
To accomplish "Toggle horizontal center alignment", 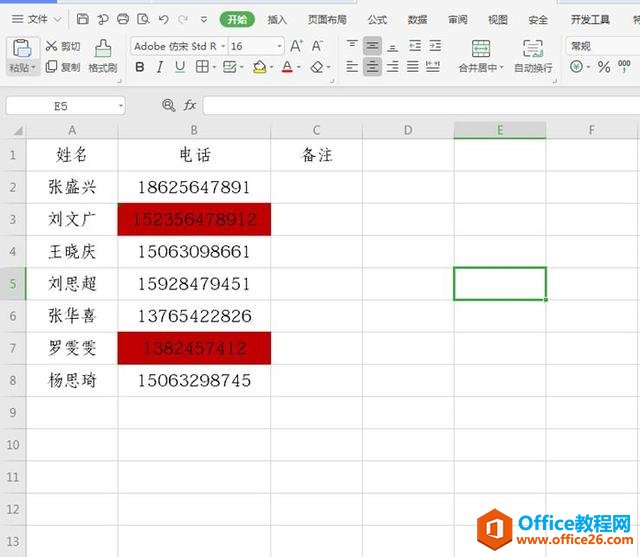I will pyautogui.click(x=372, y=67).
